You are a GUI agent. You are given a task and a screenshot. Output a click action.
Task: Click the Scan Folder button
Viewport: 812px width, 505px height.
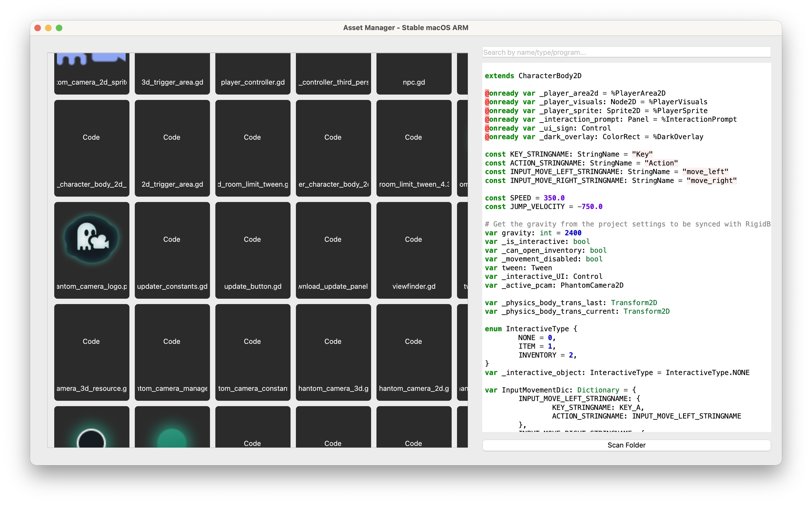(x=626, y=445)
